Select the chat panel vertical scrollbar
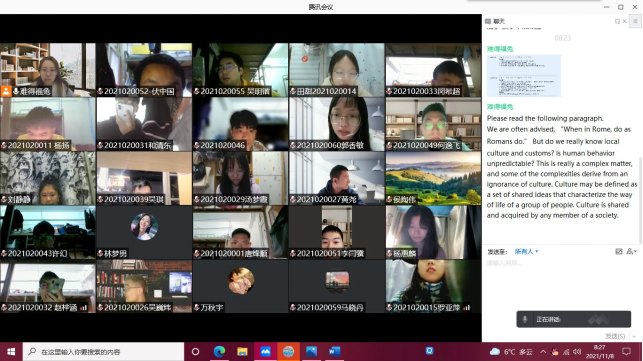 tap(640, 200)
